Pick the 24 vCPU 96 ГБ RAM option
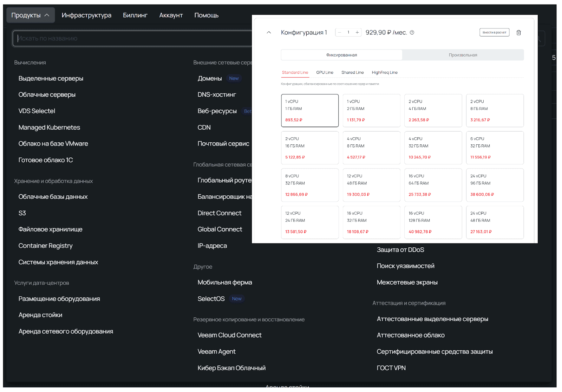The height and width of the screenshot is (392, 562). click(495, 185)
